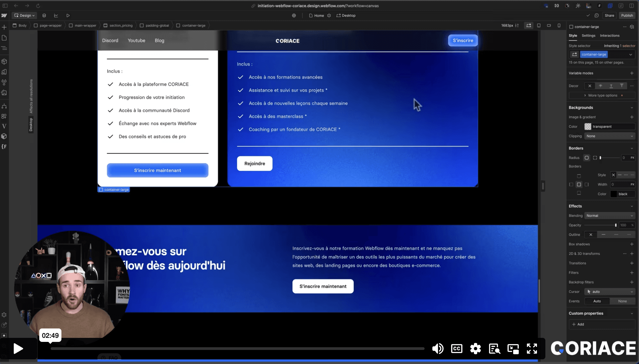
Task: Switch to the mobile portrait breakpoint
Action: [559, 25]
